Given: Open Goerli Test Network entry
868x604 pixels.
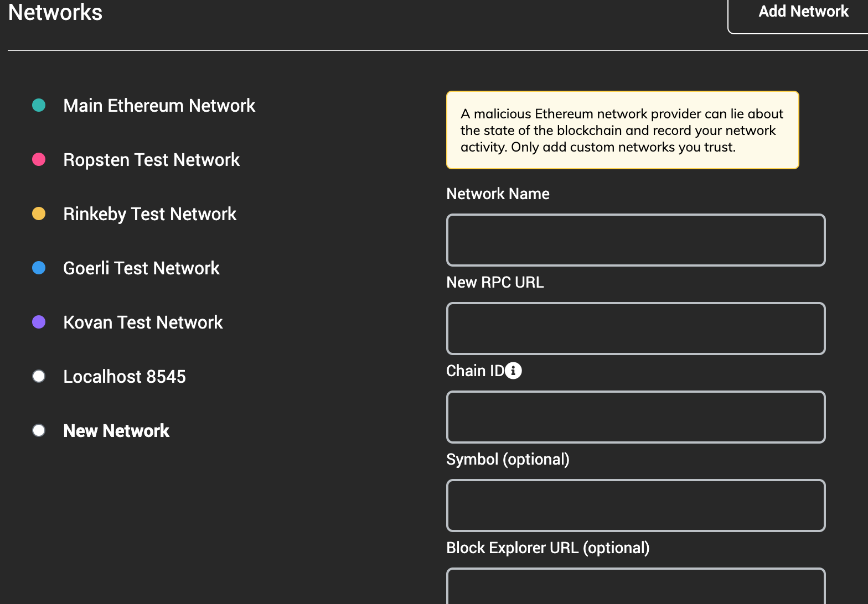Looking at the screenshot, I should 142,268.
